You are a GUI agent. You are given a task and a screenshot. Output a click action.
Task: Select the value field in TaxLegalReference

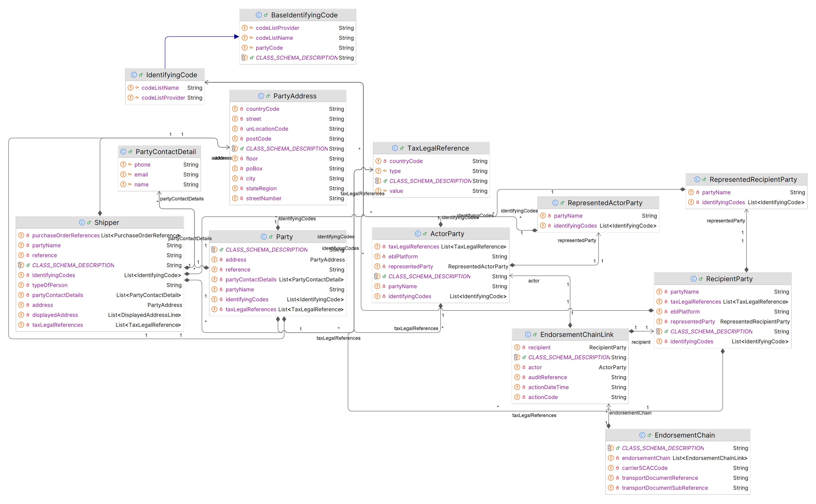431,191
